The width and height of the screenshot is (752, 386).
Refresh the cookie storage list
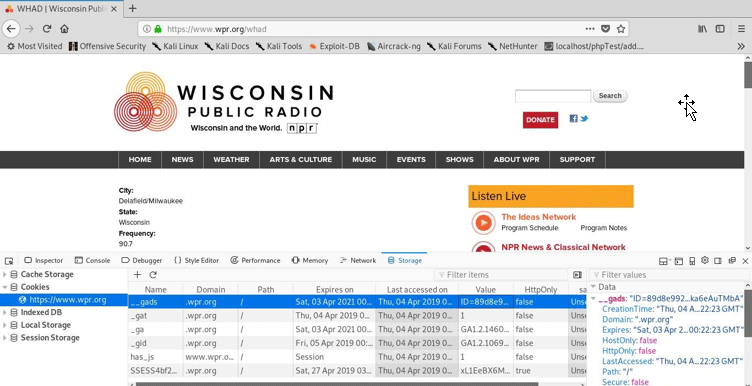click(x=153, y=275)
